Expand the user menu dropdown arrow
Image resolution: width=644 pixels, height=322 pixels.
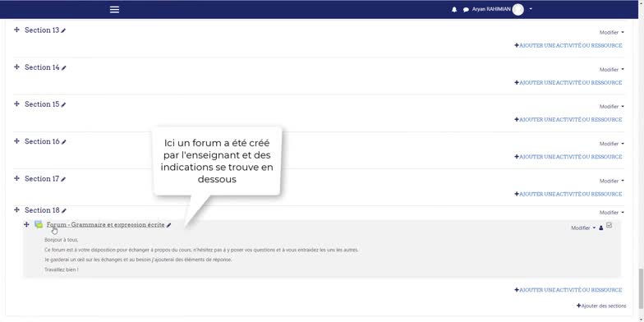coord(531,9)
